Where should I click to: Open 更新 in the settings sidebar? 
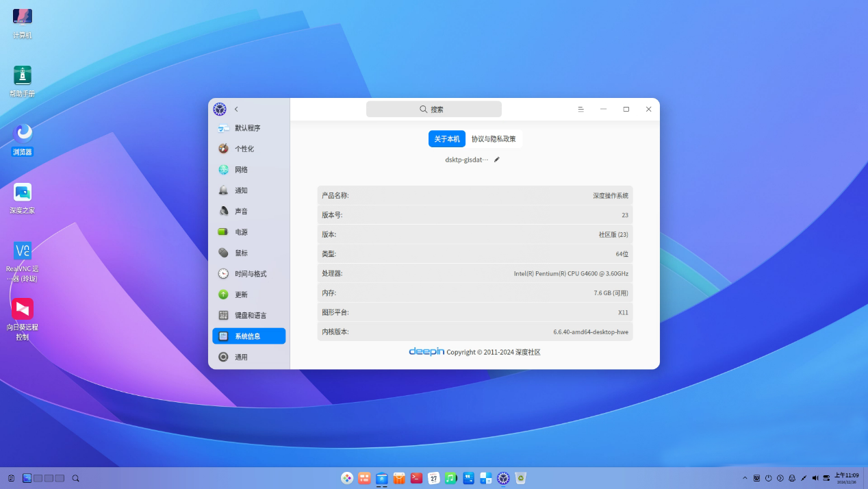click(x=248, y=294)
